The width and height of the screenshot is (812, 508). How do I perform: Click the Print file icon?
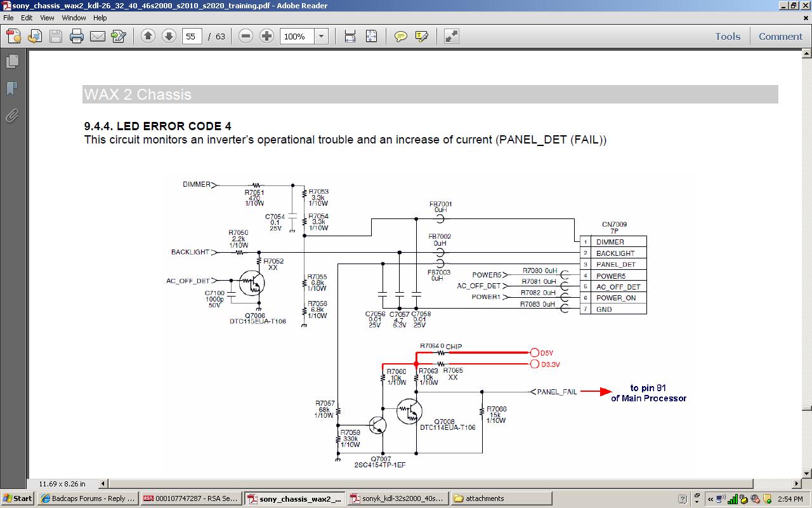click(77, 36)
